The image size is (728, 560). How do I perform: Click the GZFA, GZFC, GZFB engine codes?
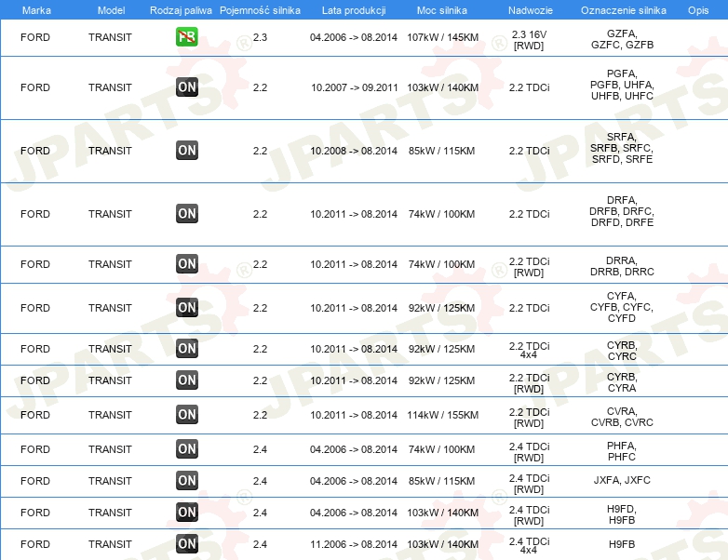tap(622, 39)
